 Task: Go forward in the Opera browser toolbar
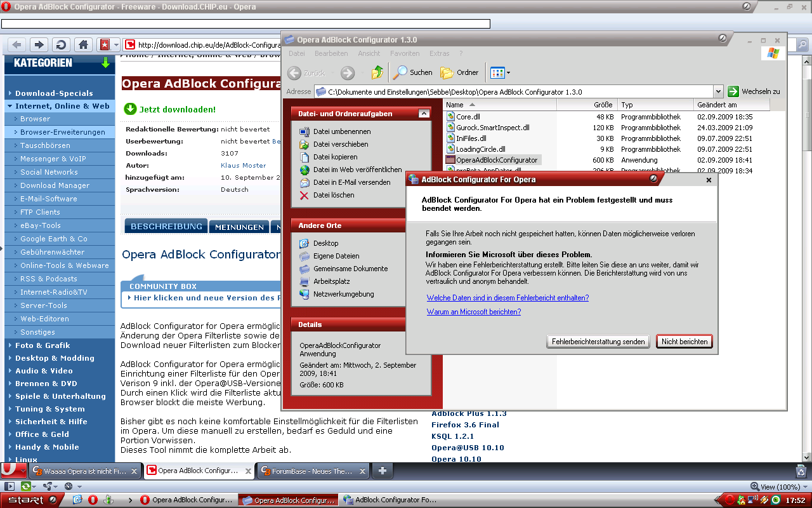39,45
